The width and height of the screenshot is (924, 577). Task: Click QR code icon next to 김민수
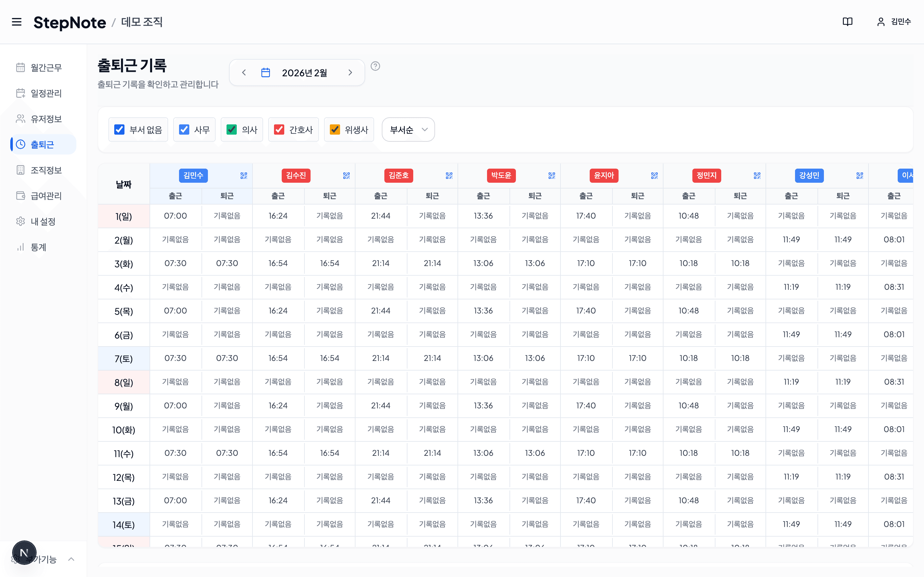click(244, 176)
